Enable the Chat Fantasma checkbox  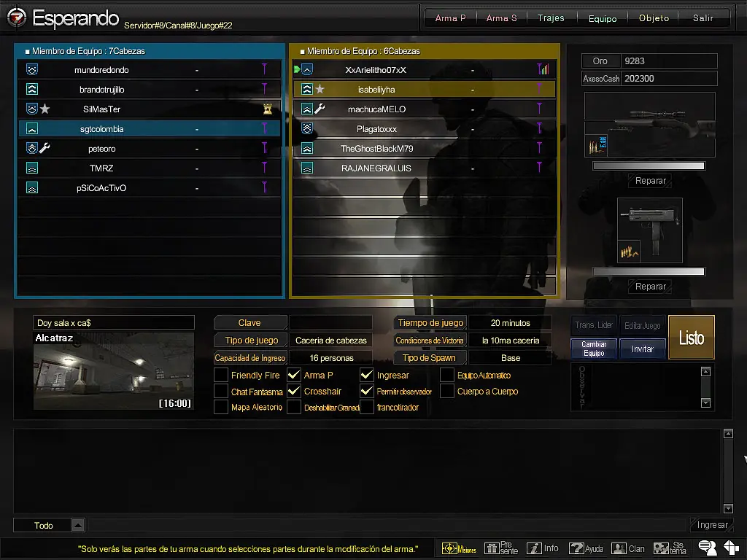tap(221, 391)
